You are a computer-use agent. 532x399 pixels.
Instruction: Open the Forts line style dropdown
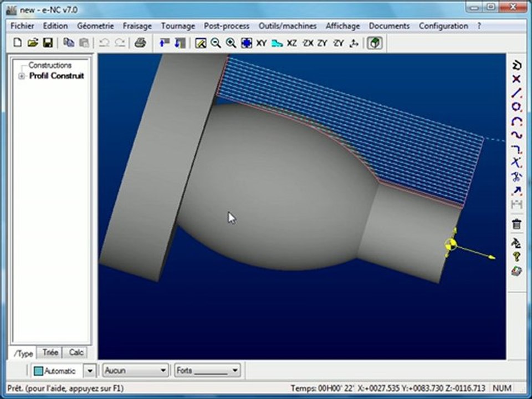207,370
